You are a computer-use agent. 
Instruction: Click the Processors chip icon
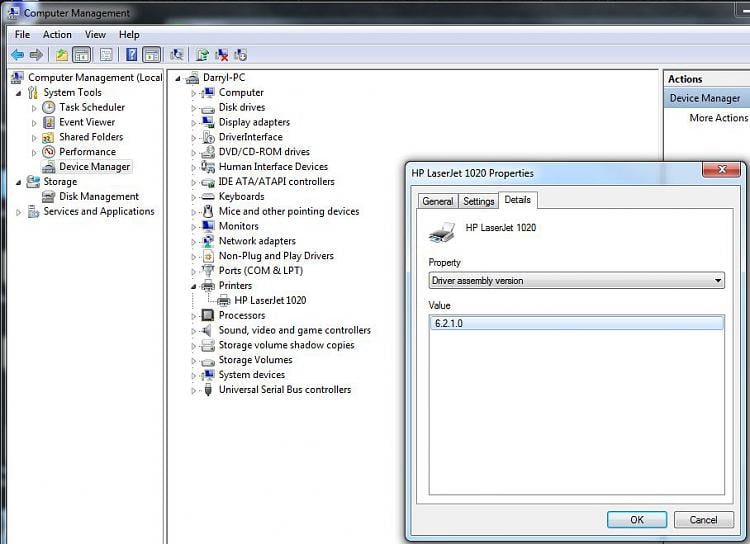[208, 315]
